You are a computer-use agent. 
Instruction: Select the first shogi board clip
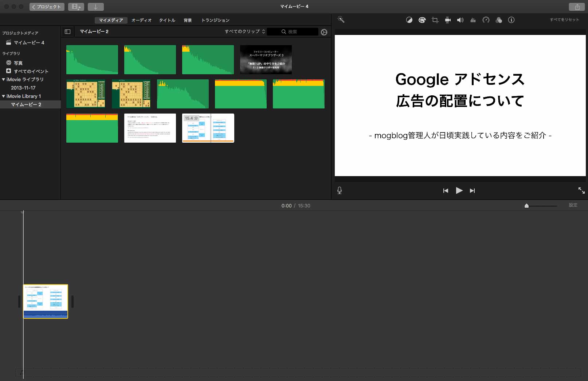pyautogui.click(x=86, y=94)
